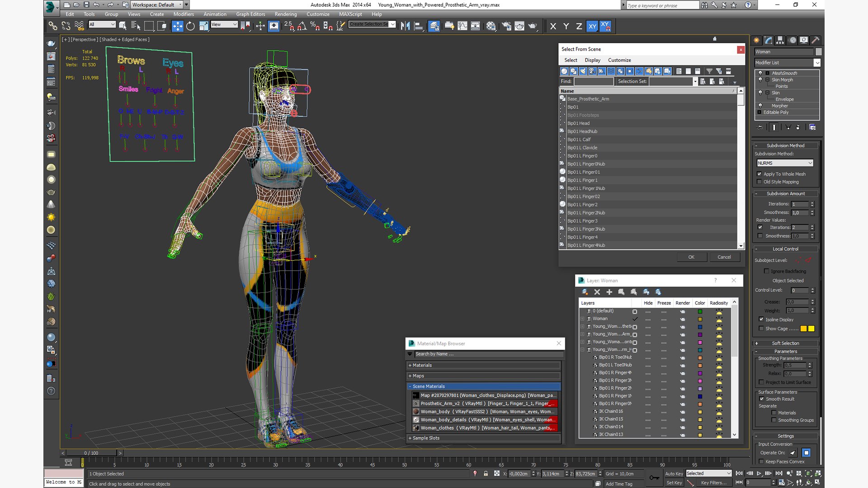Open the Modifiers menu
Image resolution: width=868 pixels, height=488 pixels.
tap(184, 14)
